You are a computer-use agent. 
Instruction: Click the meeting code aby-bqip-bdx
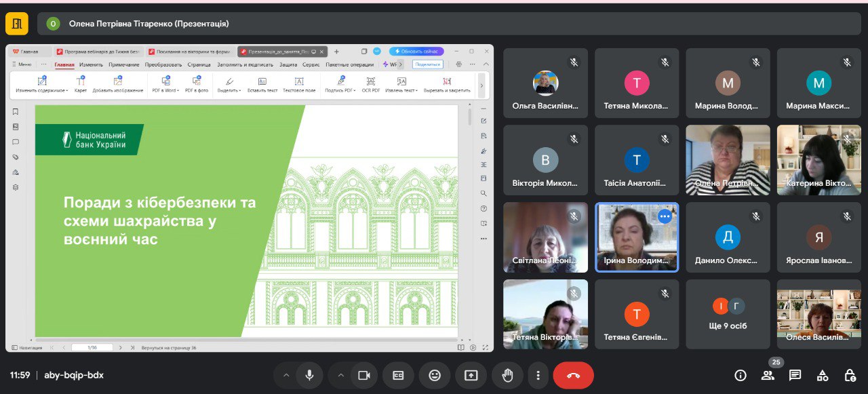[74, 375]
